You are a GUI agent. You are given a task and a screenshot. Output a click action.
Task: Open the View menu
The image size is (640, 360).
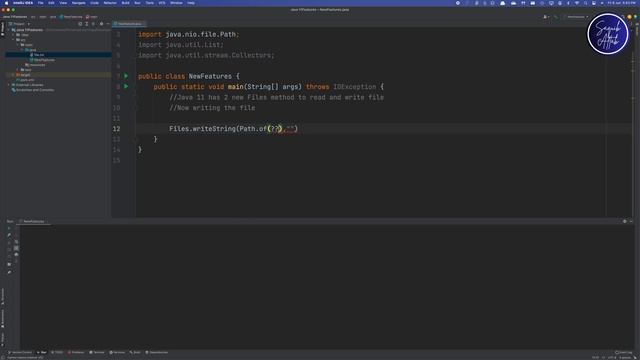pyautogui.click(x=63, y=3)
